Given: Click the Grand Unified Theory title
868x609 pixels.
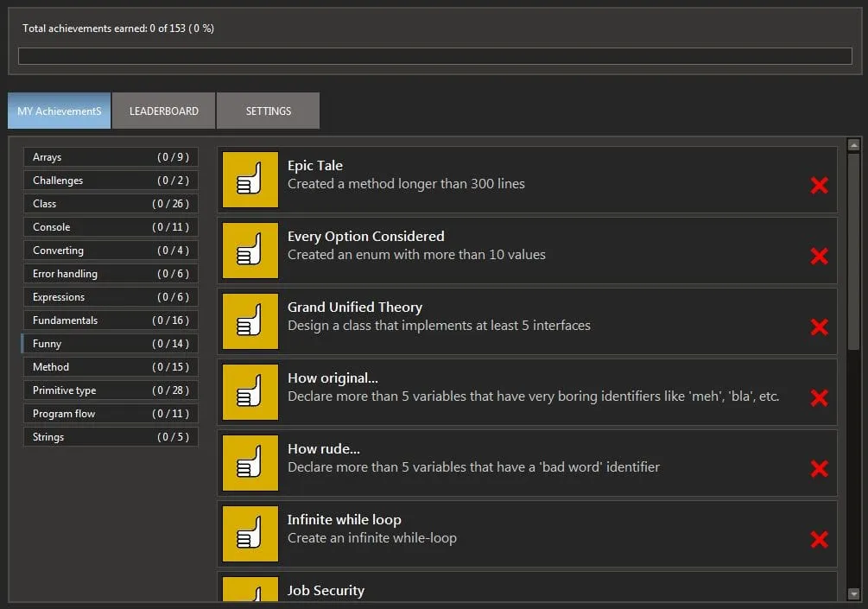Looking at the screenshot, I should click(355, 308).
